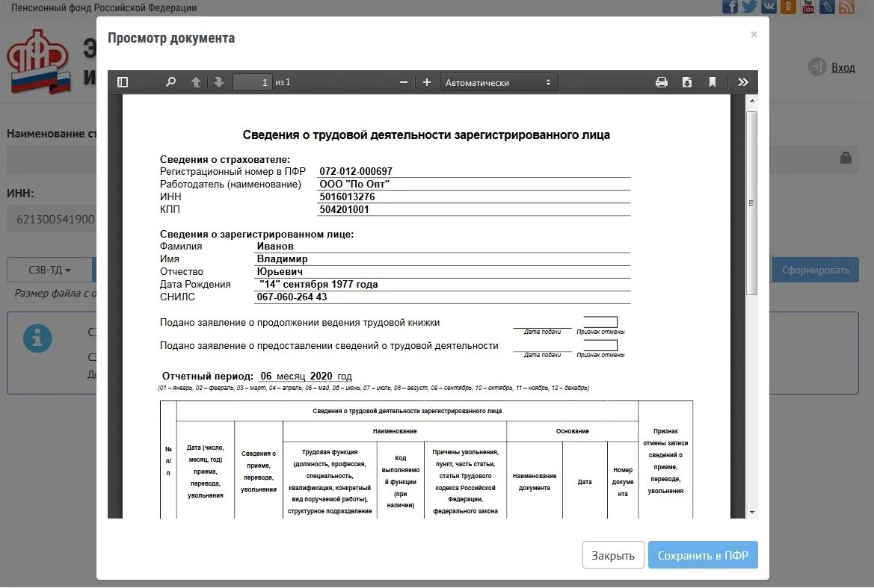Click Сохранить в ПФР button
The height and width of the screenshot is (588, 874).
tap(703, 555)
